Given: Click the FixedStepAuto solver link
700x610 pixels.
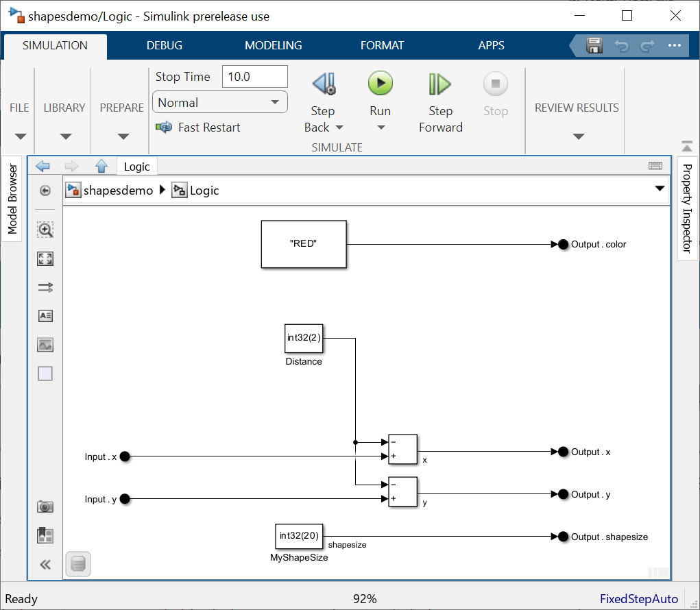Looking at the screenshot, I should [x=639, y=599].
